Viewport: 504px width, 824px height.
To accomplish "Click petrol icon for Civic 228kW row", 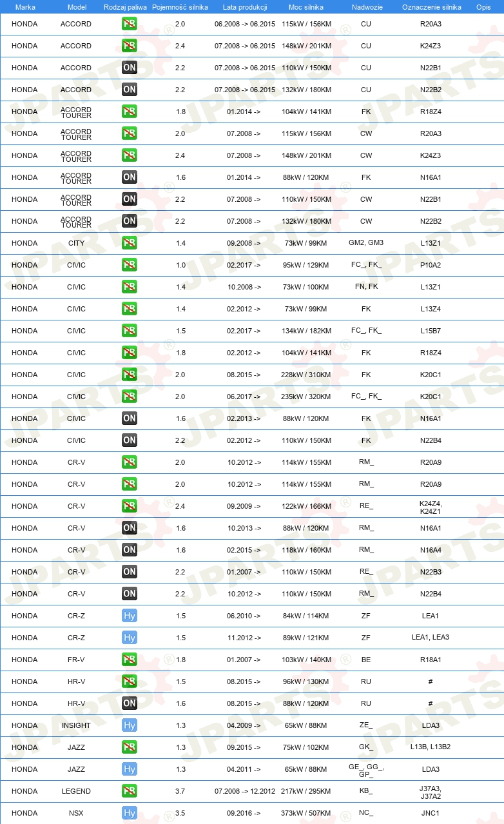I will click(x=130, y=375).
